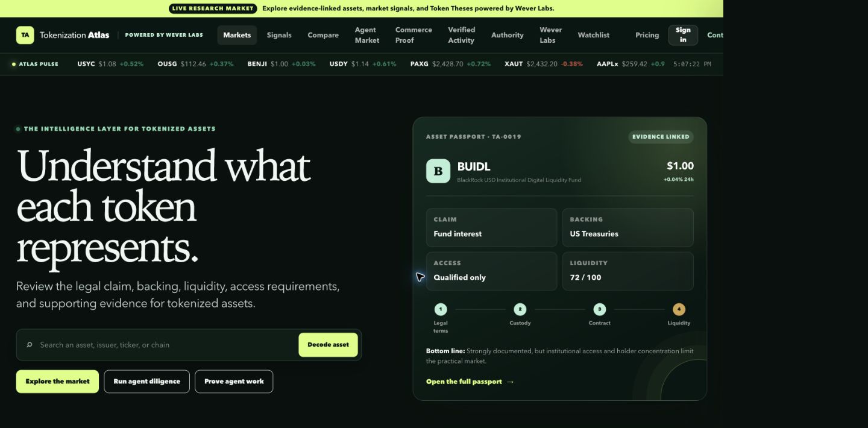868x428 pixels.
Task: Click the Asset Passport TA-0019 label
Action: (474, 137)
